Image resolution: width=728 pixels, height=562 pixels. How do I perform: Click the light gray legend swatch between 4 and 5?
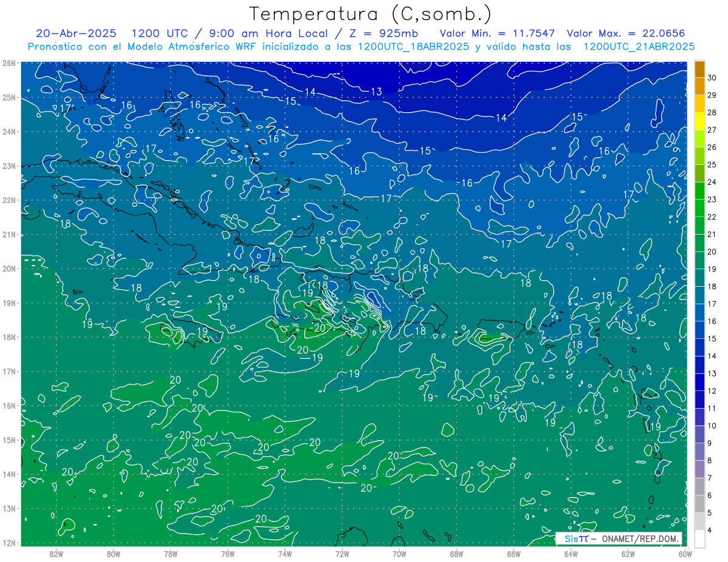coord(700,522)
